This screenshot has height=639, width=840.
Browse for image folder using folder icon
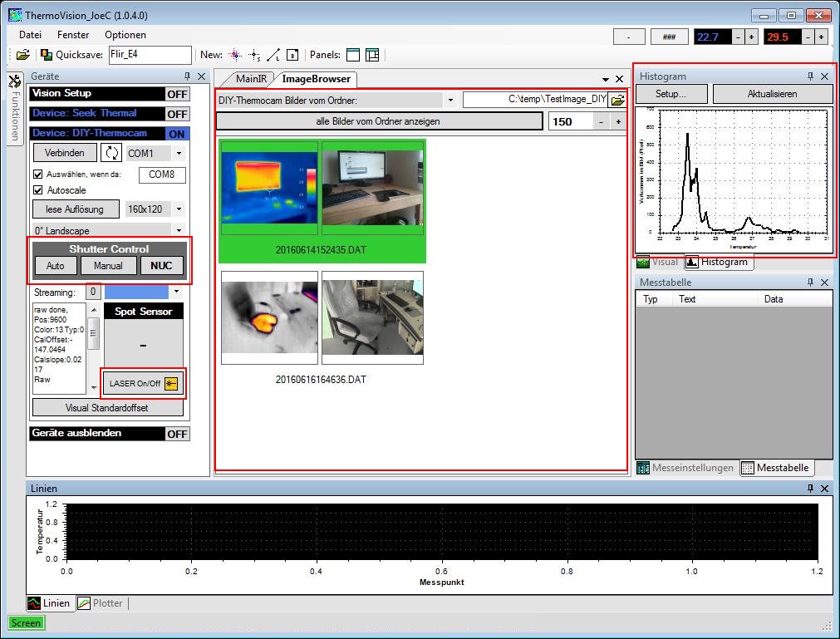tap(617, 100)
